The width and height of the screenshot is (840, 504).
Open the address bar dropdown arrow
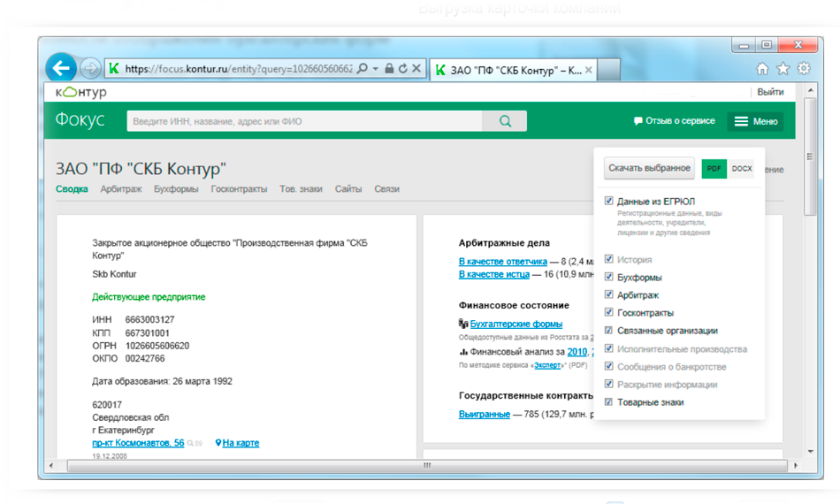[x=376, y=69]
